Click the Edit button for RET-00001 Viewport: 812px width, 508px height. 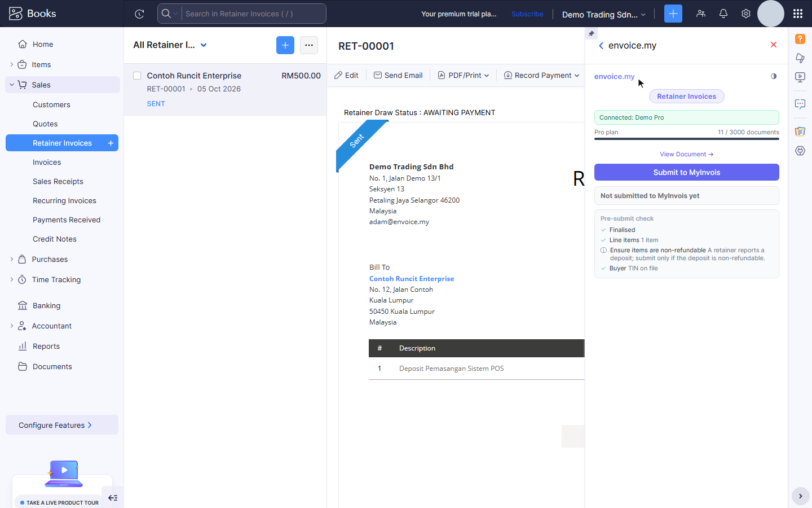click(346, 76)
